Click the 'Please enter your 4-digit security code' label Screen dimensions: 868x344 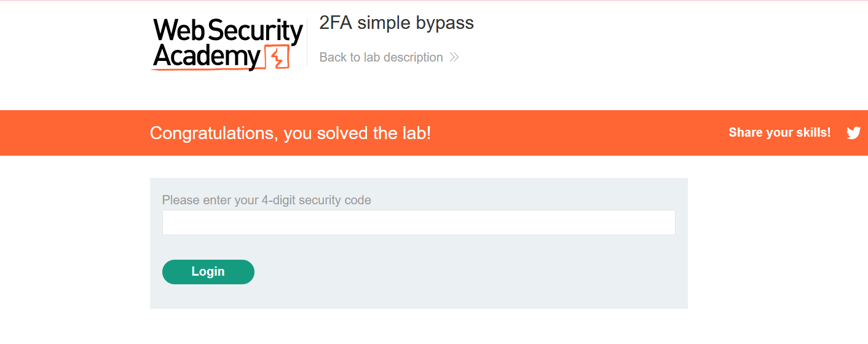pyautogui.click(x=266, y=200)
